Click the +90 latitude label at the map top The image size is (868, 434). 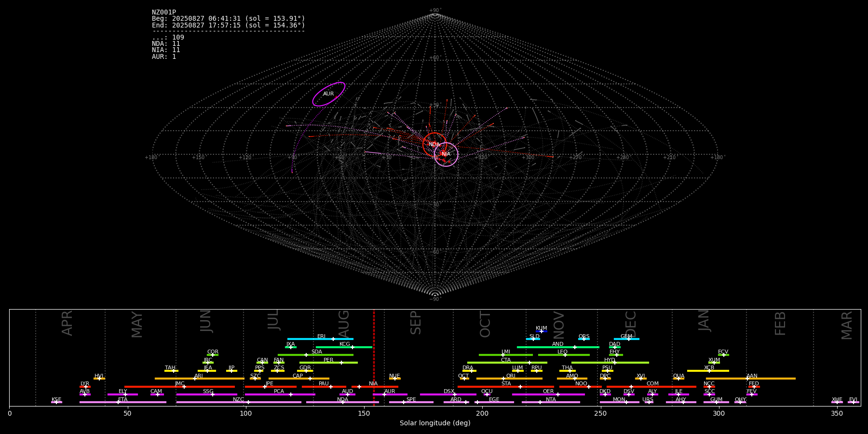pyautogui.click(x=434, y=11)
